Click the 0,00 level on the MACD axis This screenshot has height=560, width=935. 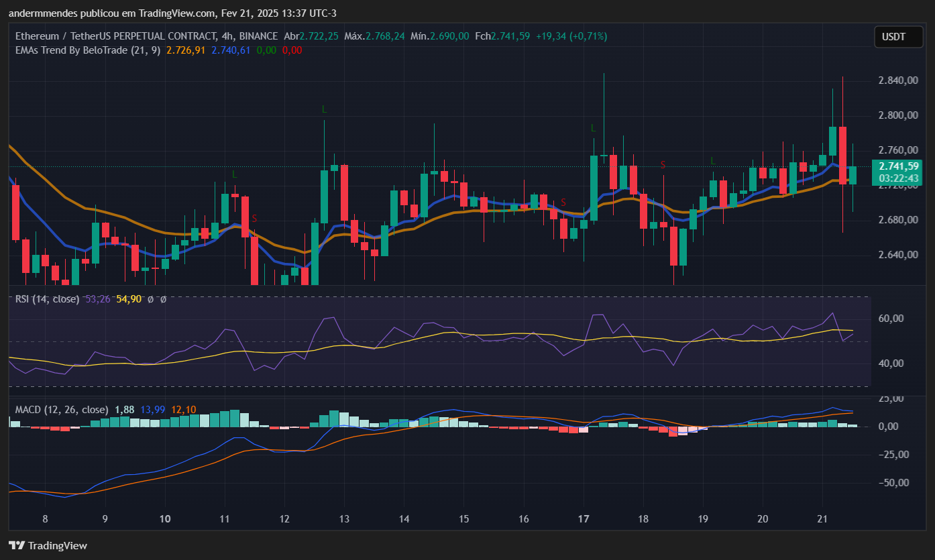pyautogui.click(x=889, y=427)
